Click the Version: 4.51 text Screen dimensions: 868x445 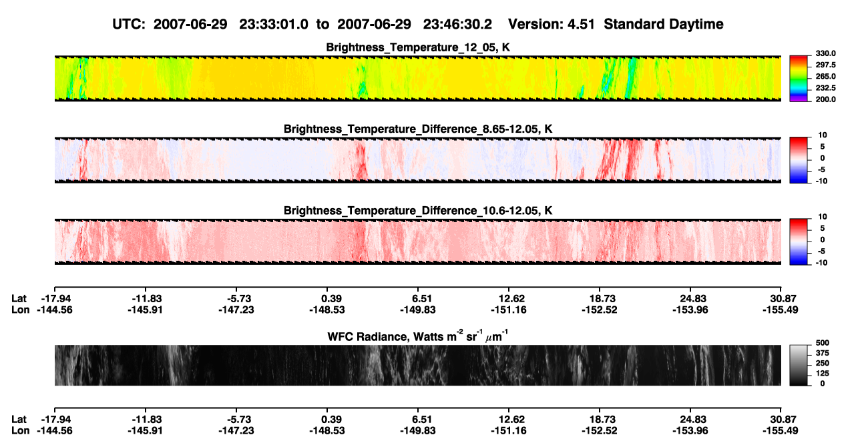click(551, 25)
